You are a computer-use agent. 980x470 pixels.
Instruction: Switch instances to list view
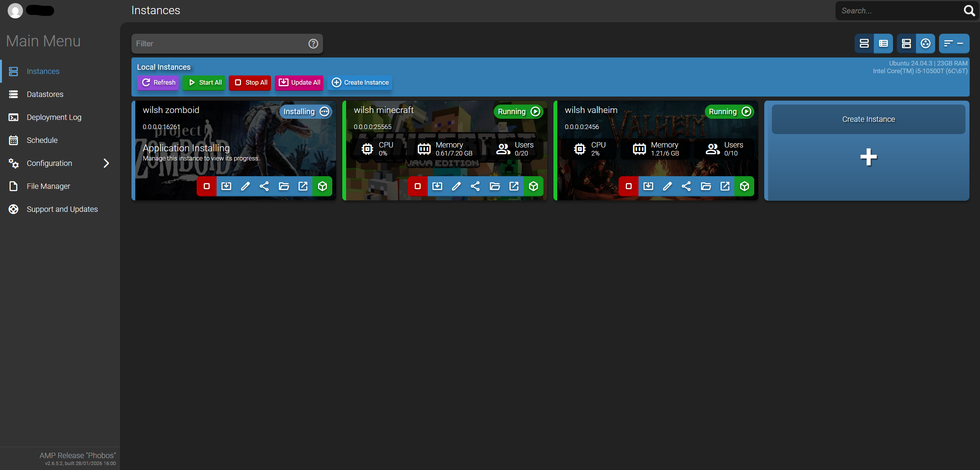884,43
